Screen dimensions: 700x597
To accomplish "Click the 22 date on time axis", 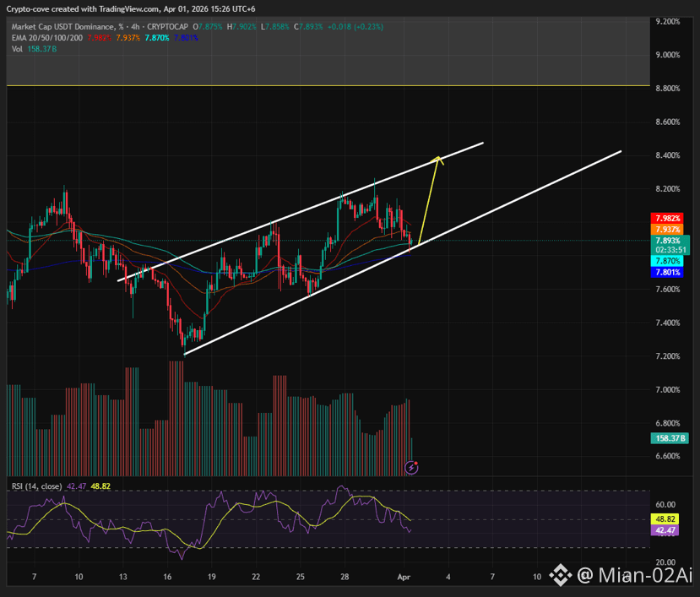I will click(256, 577).
